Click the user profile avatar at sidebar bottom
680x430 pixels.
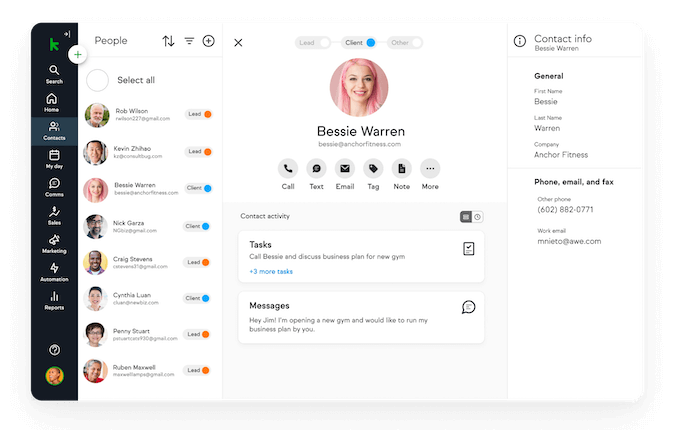[54, 376]
